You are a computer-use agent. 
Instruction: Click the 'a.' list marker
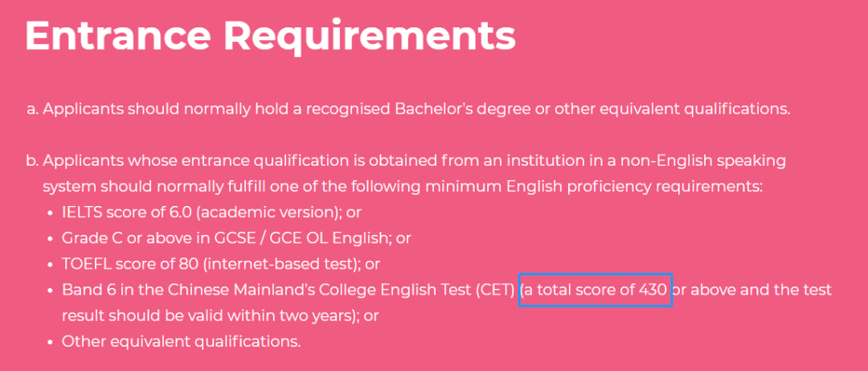point(33,109)
